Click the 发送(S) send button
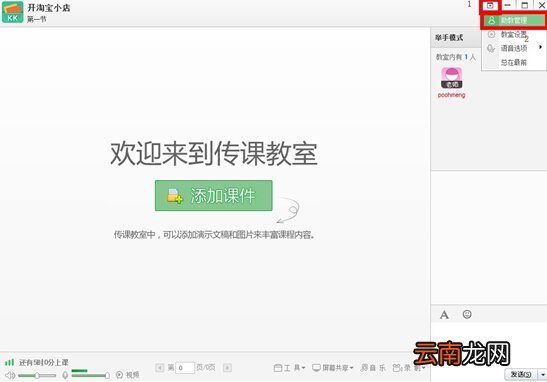 521,374
